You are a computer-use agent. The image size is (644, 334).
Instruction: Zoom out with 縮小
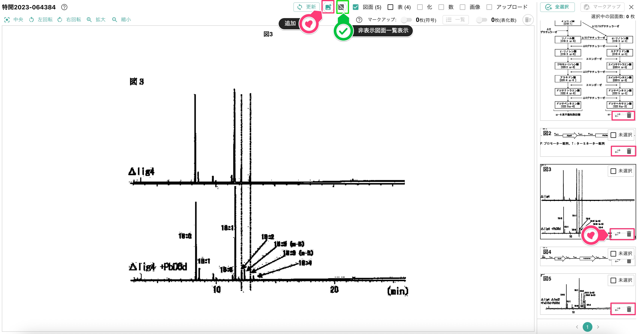(121, 19)
